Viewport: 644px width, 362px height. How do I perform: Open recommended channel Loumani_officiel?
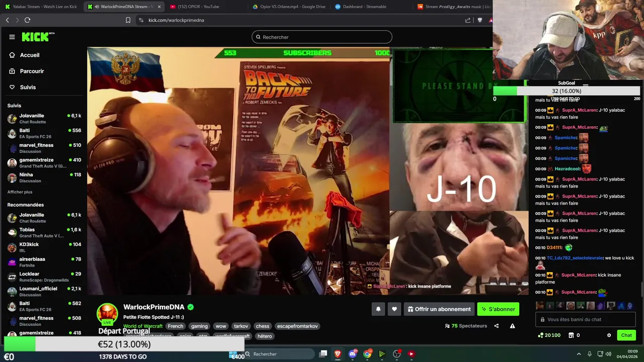pos(44,291)
